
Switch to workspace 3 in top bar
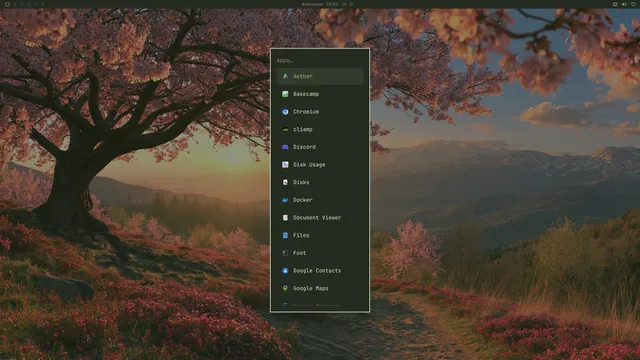click(x=29, y=4)
